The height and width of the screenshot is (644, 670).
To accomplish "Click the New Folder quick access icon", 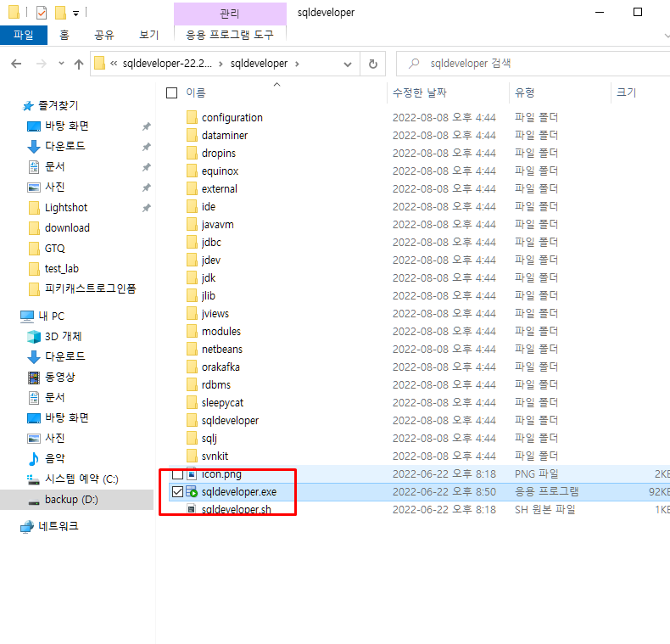I will (60, 13).
